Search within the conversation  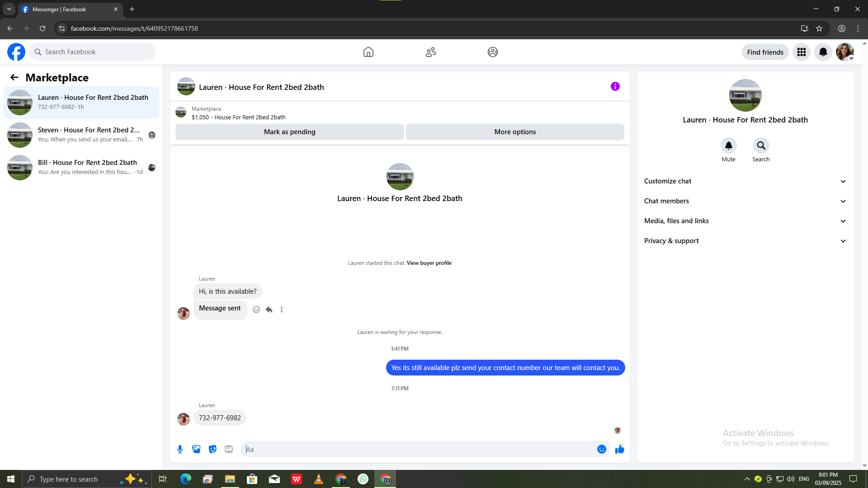click(x=761, y=145)
